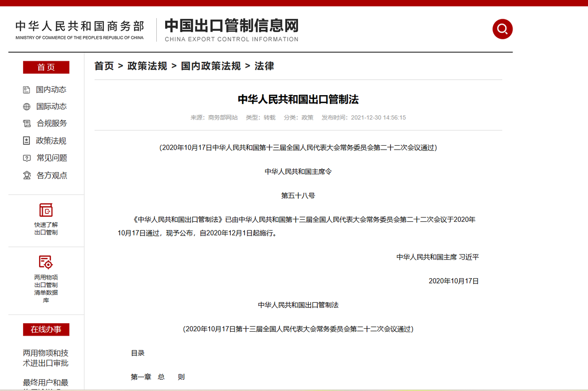
Task: Click 首页 in breadcrumb
Action: (104, 66)
